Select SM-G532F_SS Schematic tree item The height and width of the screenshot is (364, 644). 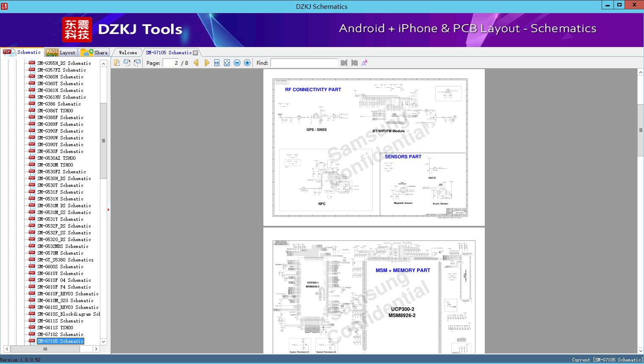(x=64, y=233)
